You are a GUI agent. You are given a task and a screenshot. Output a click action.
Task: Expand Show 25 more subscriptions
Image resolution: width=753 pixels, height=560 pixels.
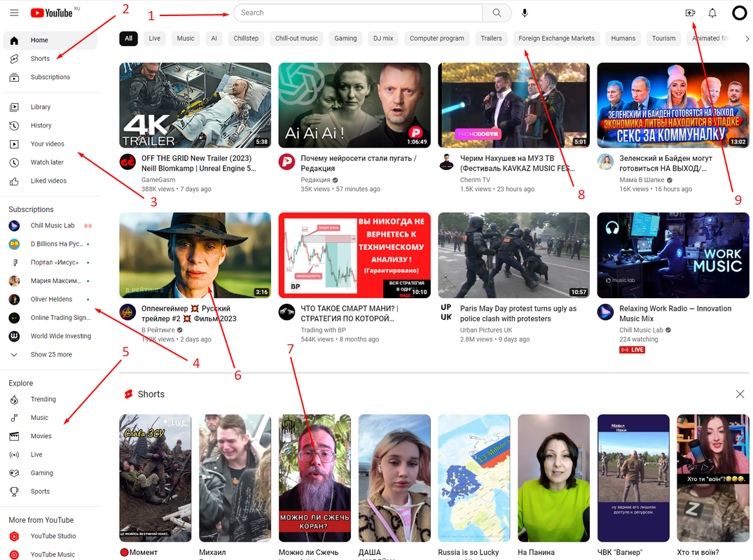(50, 355)
